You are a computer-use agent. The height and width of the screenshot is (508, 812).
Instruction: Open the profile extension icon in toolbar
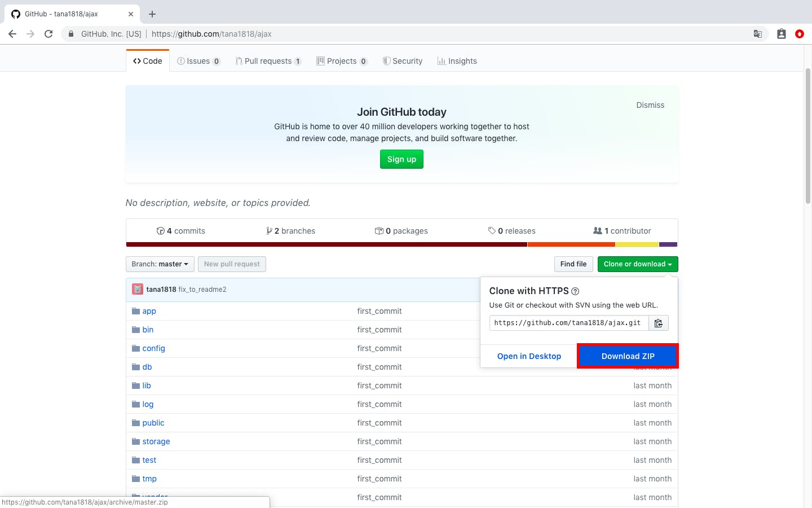click(x=782, y=34)
